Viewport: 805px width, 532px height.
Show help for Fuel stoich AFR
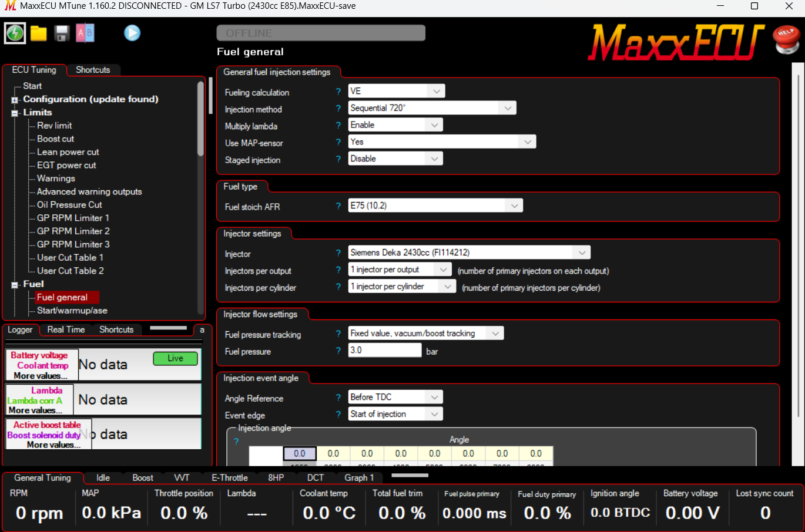tap(338, 206)
